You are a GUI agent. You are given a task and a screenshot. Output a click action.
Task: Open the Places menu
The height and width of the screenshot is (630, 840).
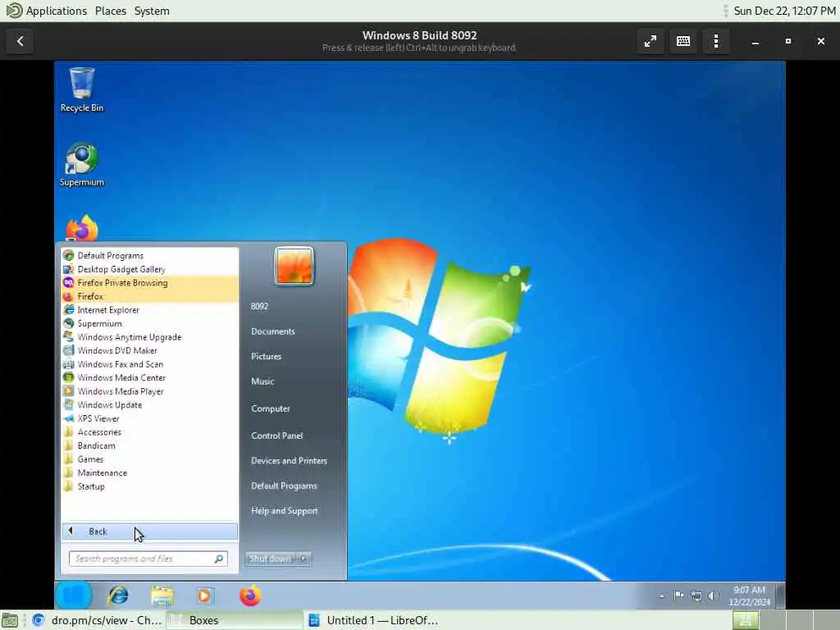click(x=111, y=11)
